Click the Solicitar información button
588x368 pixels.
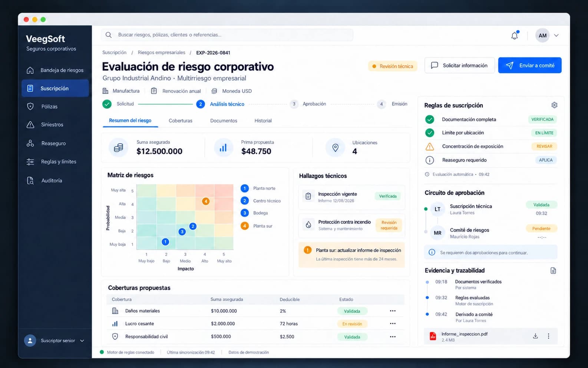460,65
